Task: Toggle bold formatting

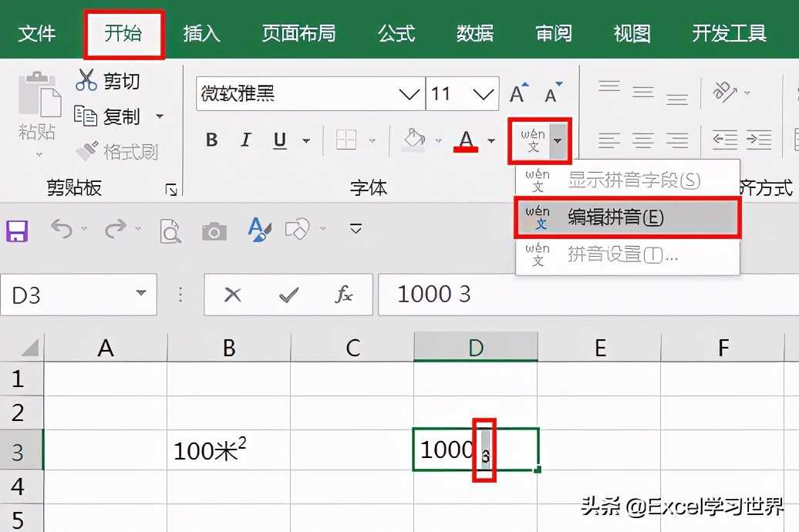Action: 212,140
